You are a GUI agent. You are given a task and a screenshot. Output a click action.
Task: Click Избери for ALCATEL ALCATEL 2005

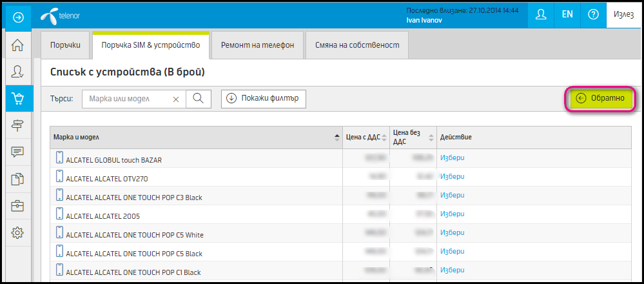click(x=452, y=214)
